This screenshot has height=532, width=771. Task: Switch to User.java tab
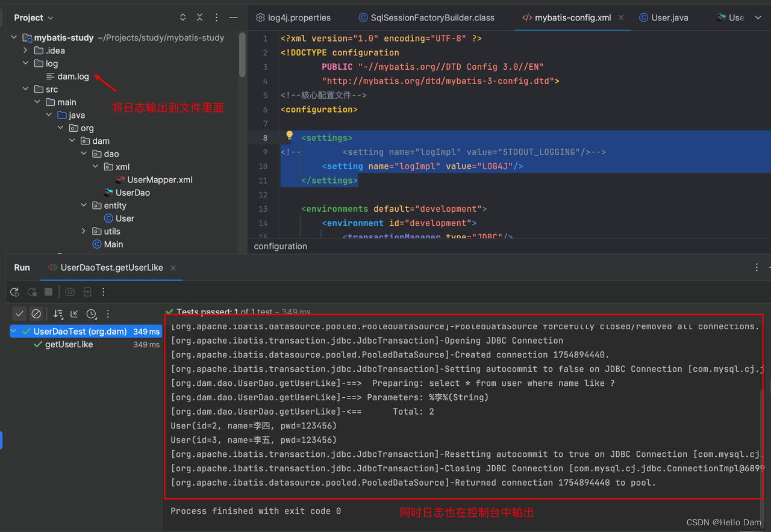[x=663, y=17]
